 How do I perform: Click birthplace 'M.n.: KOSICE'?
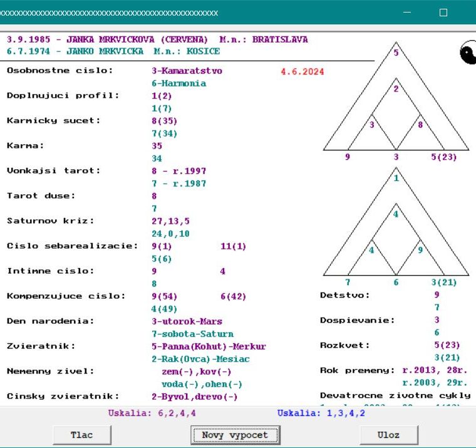187,51
